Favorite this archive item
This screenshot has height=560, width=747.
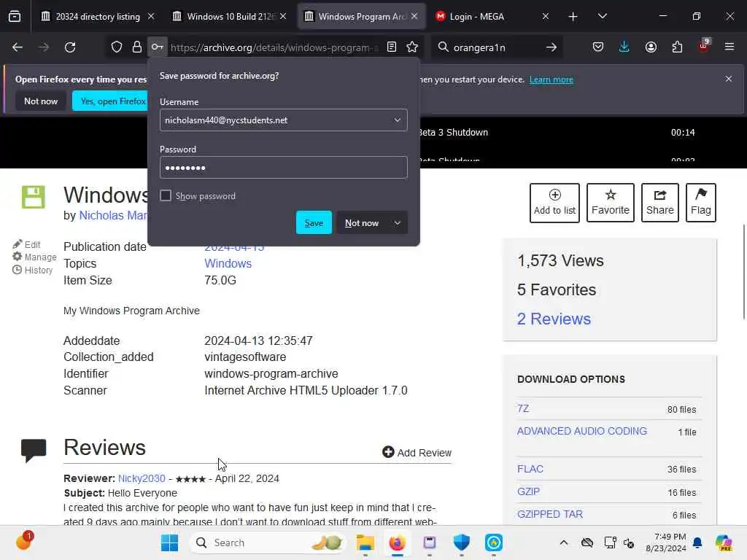point(611,203)
